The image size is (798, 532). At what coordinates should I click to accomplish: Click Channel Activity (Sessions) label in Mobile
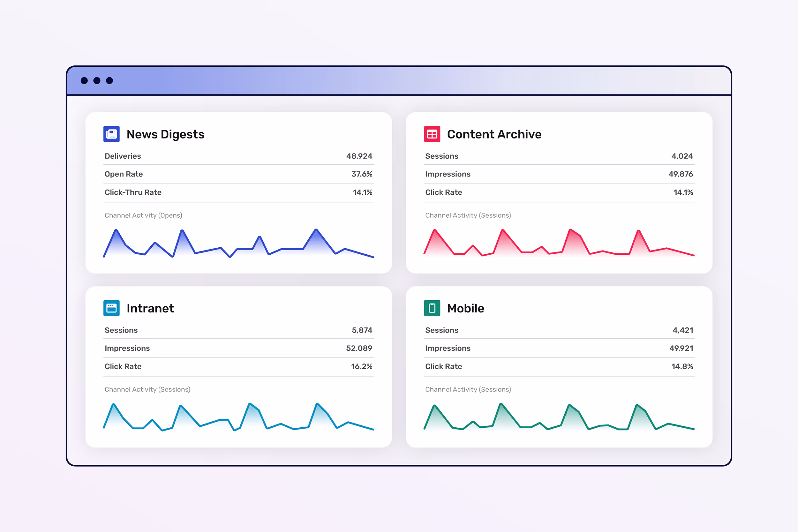point(468,389)
